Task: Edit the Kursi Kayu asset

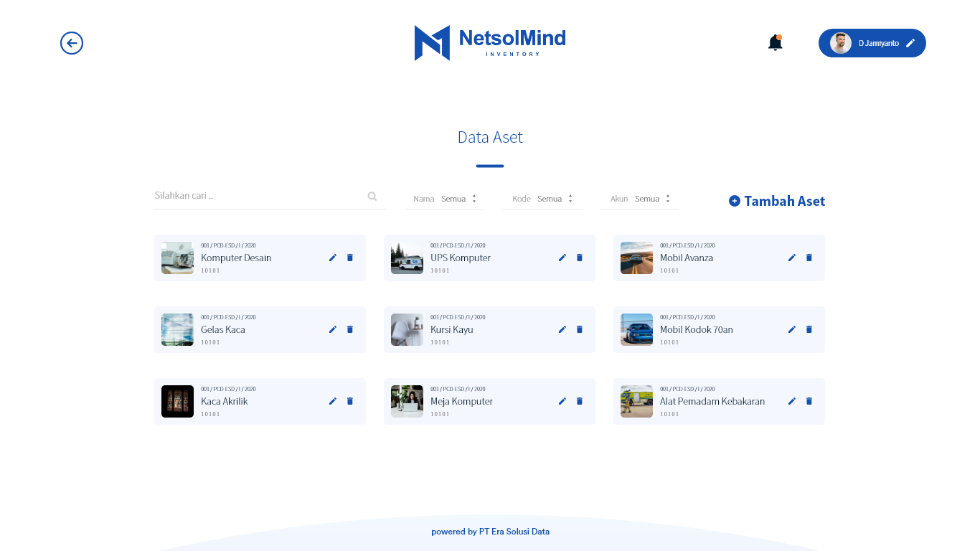Action: (x=562, y=329)
